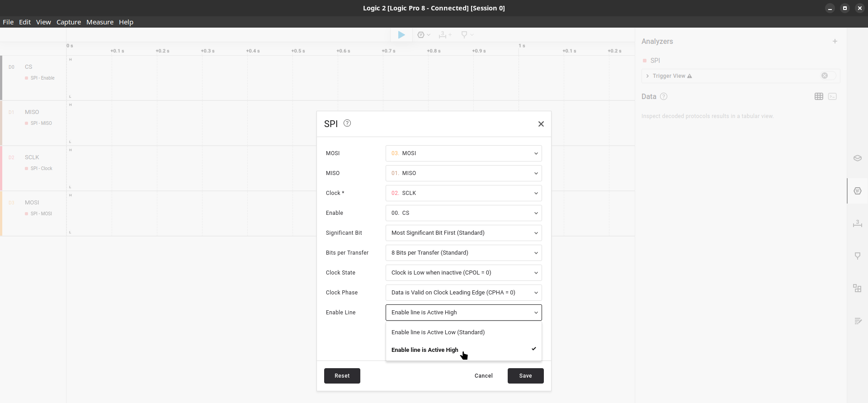Open the Help menu
The image size is (868, 403).
point(126,22)
